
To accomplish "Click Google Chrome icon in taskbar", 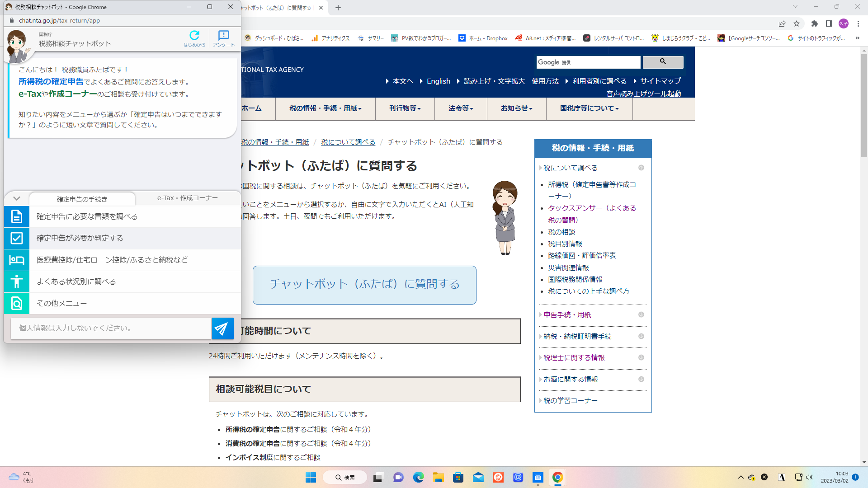I will [558, 477].
